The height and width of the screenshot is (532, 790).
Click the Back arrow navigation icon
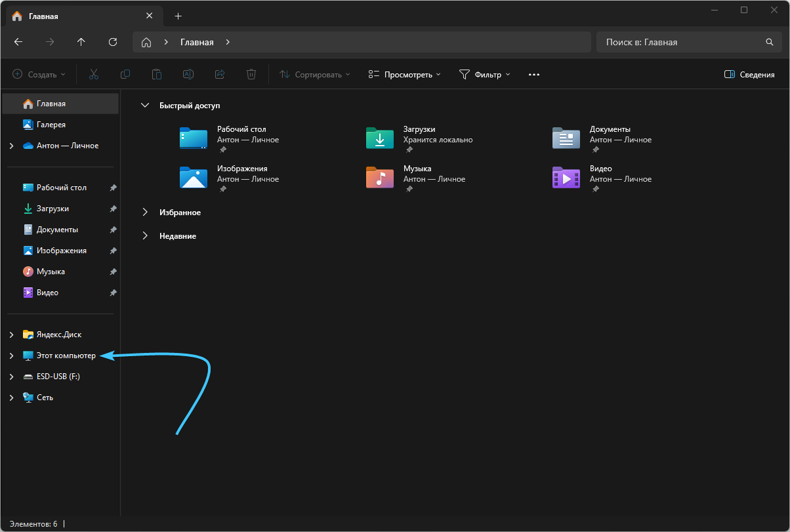click(x=18, y=42)
